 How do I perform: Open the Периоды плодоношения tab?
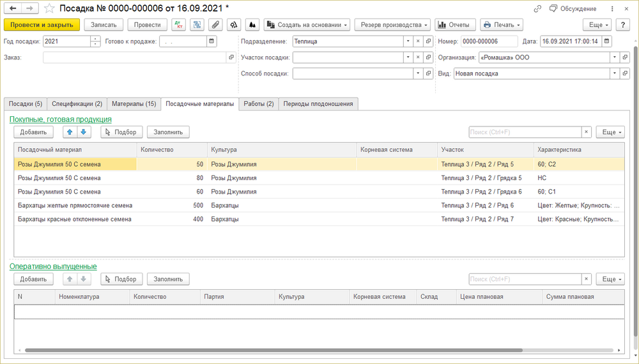[318, 103]
